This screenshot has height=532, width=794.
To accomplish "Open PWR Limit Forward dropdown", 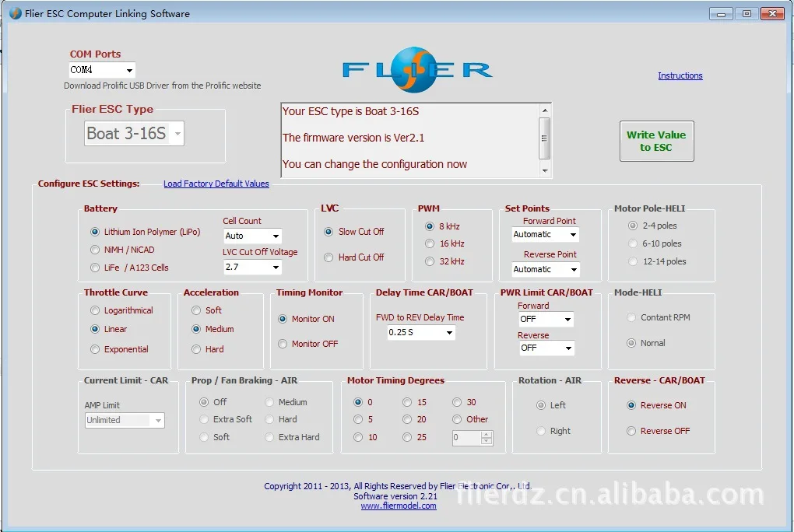I will click(546, 320).
